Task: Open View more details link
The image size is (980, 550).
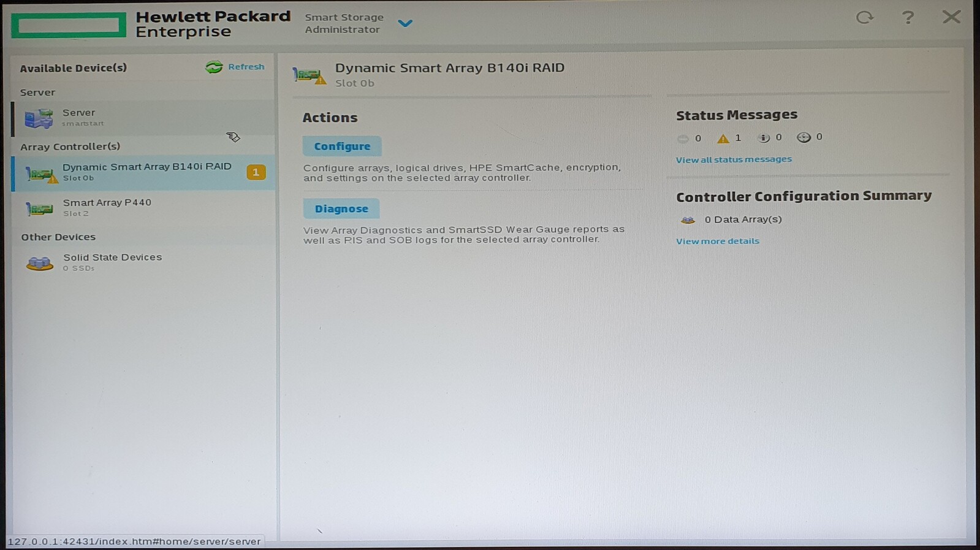Action: pos(718,242)
